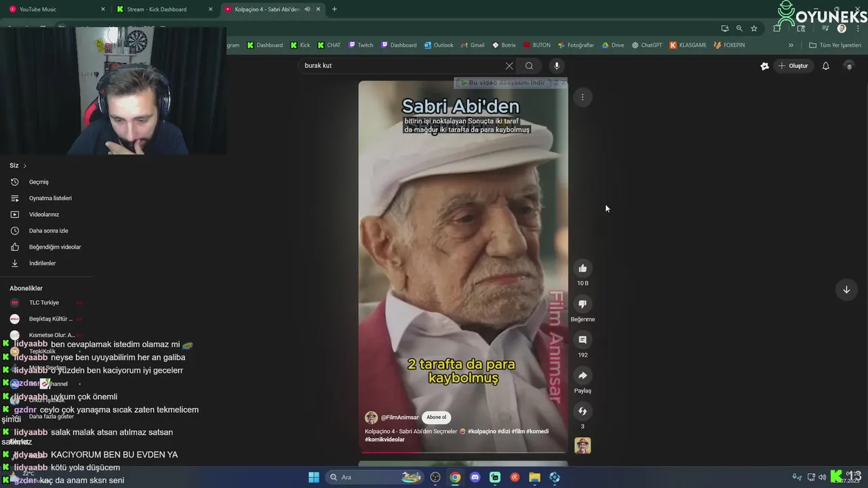Open the FOXEPIN bookmark

729,45
